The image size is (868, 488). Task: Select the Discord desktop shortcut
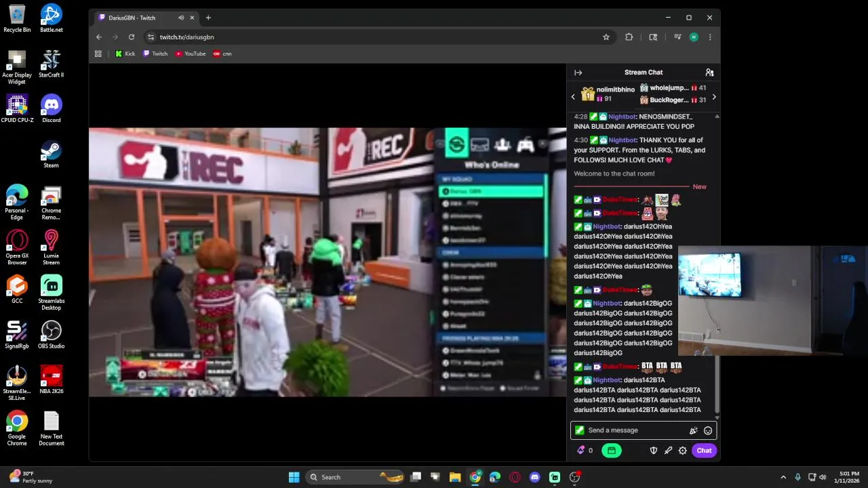(x=52, y=108)
